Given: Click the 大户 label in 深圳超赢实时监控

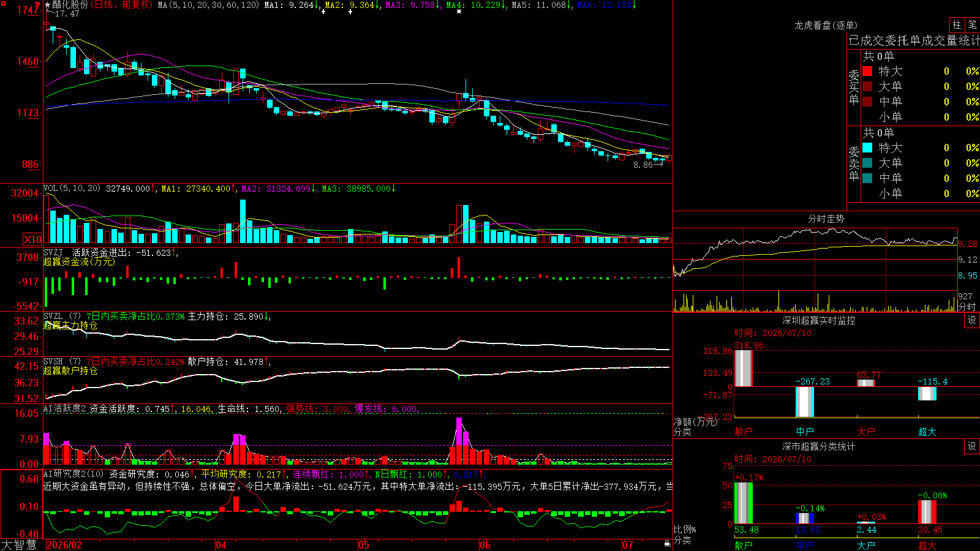Looking at the screenshot, I should (866, 432).
